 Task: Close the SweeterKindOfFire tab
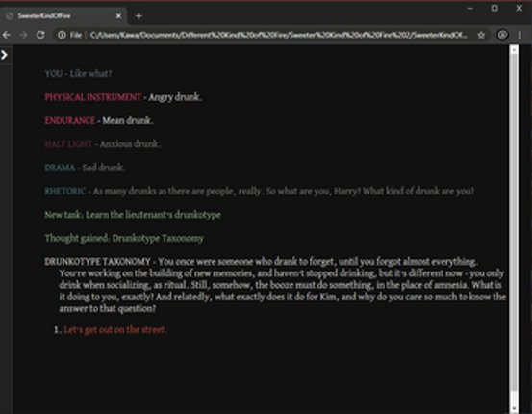pos(118,16)
